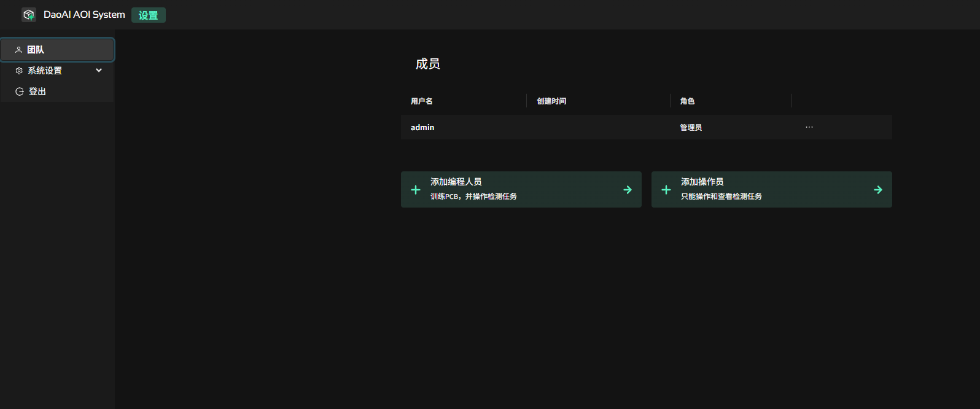Choose 登出 to log out
The image size is (980, 409).
(x=37, y=92)
